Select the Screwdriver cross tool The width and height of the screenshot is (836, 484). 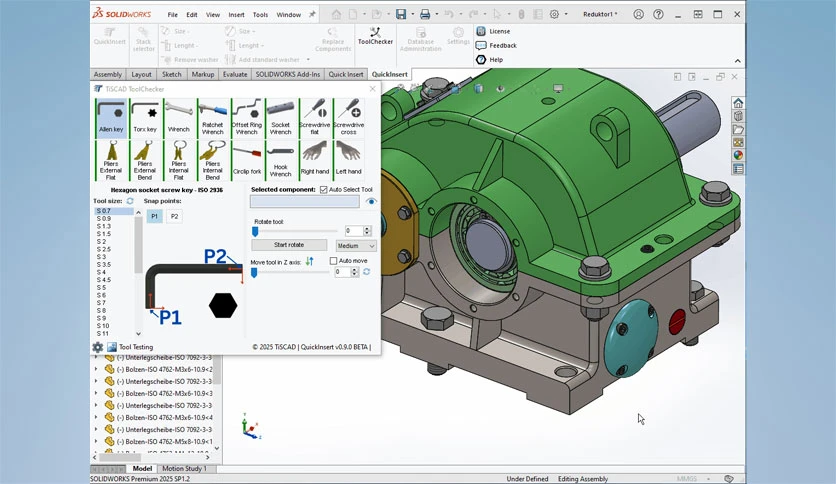pyautogui.click(x=349, y=118)
